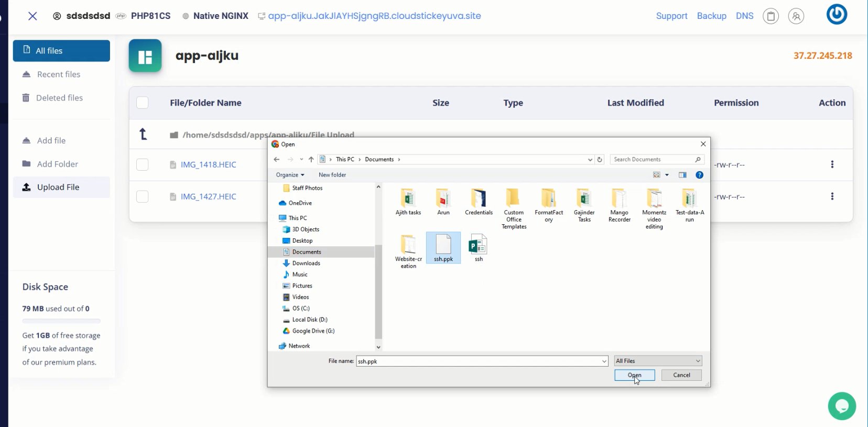
Task: Click the Cancel button in dialog
Action: 681,375
